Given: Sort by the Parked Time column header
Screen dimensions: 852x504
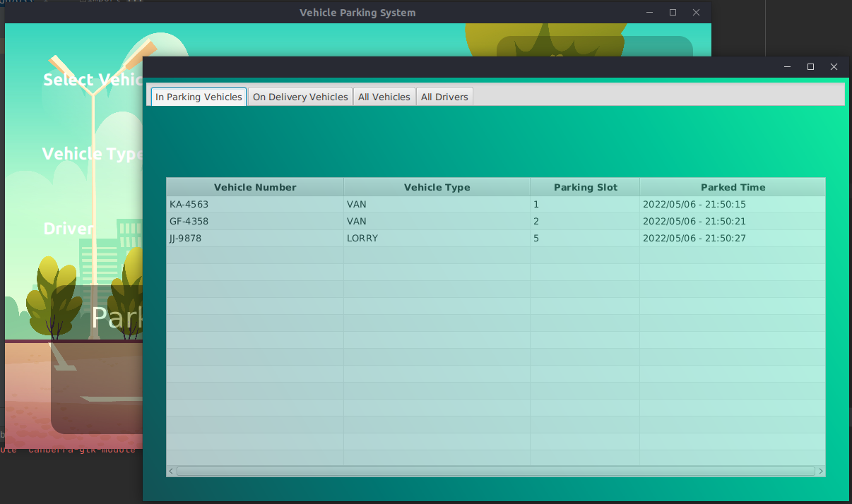Looking at the screenshot, I should [733, 187].
